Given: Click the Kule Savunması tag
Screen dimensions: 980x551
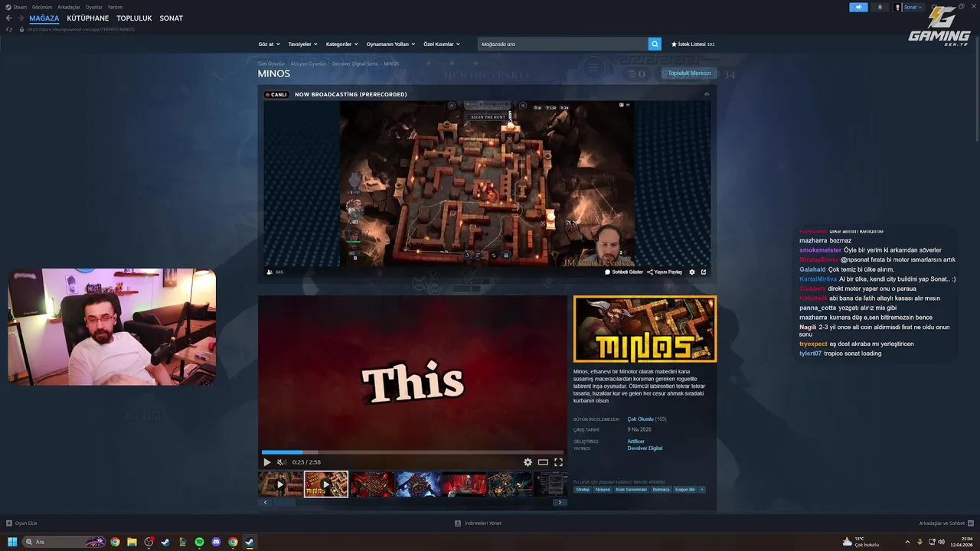Looking at the screenshot, I should click(632, 490).
